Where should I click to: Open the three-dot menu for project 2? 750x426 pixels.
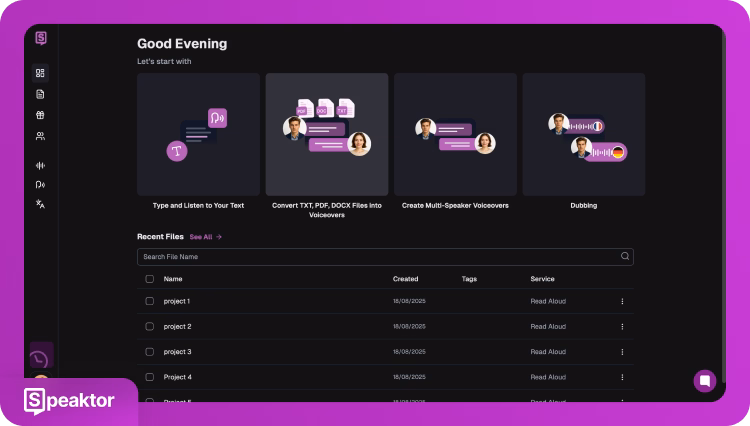coord(622,327)
